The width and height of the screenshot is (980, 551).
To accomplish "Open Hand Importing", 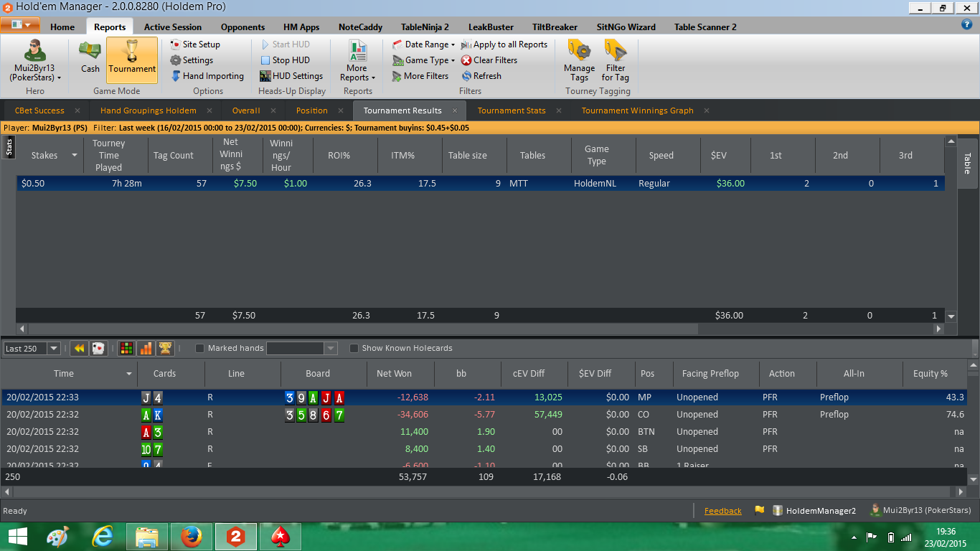I will point(207,76).
